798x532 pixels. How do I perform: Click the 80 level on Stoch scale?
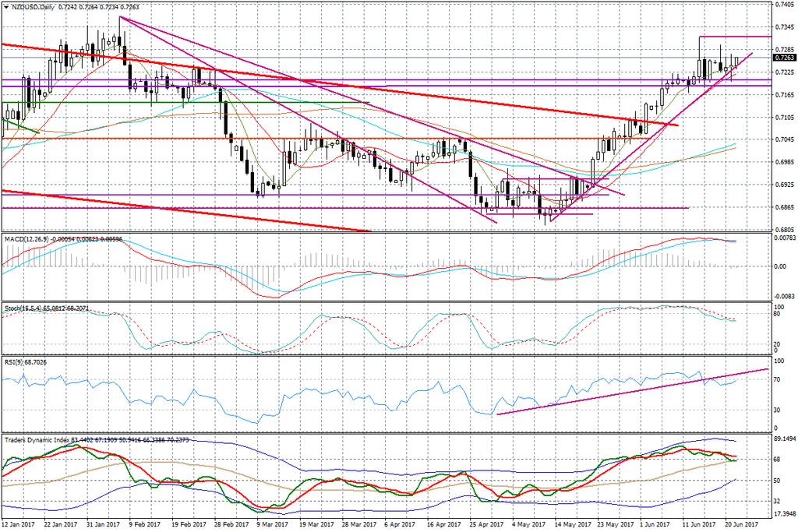point(777,314)
